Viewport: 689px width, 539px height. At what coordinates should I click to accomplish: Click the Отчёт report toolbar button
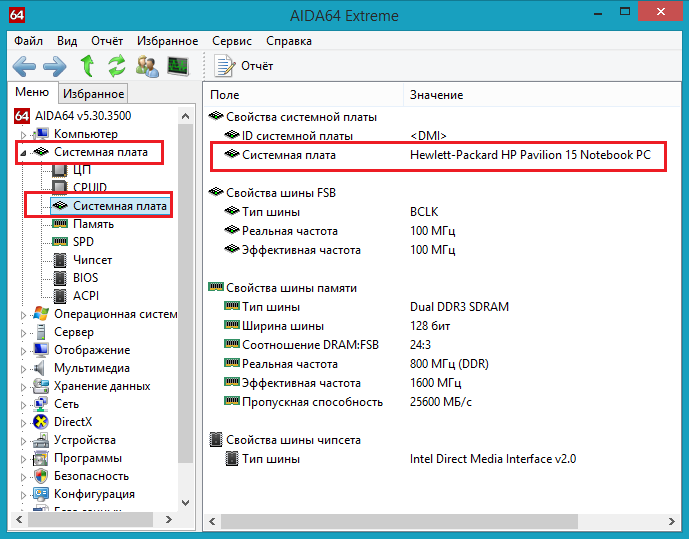pyautogui.click(x=243, y=66)
